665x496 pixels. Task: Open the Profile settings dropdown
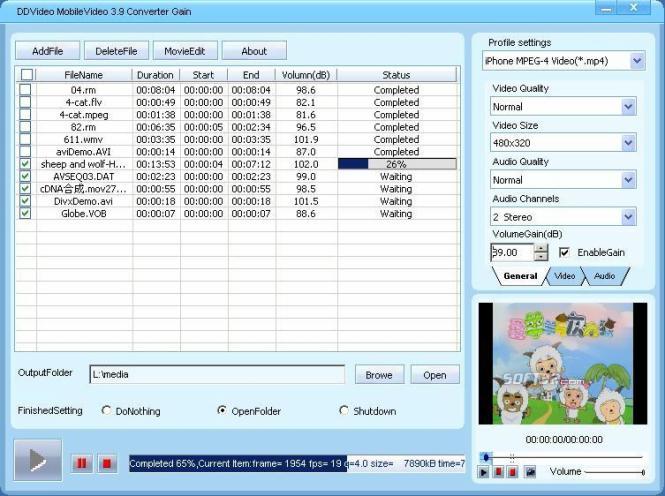[x=637, y=61]
